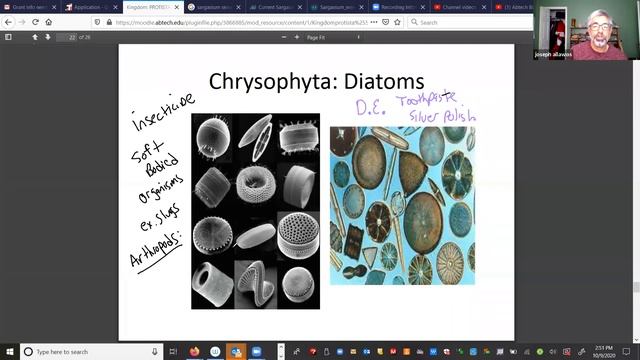Screen dimensions: 640x360
Task: Open the clock showing 2:51 PM
Action: point(604,351)
